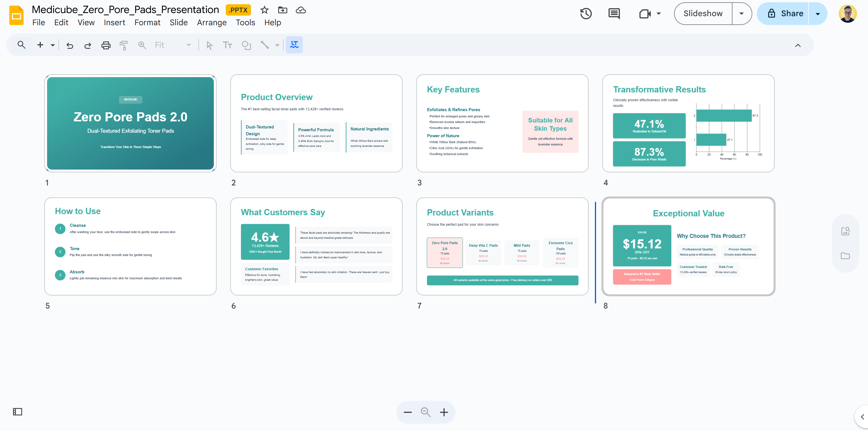Image resolution: width=868 pixels, height=431 pixels.
Task: Start the Slideshow
Action: tap(703, 14)
